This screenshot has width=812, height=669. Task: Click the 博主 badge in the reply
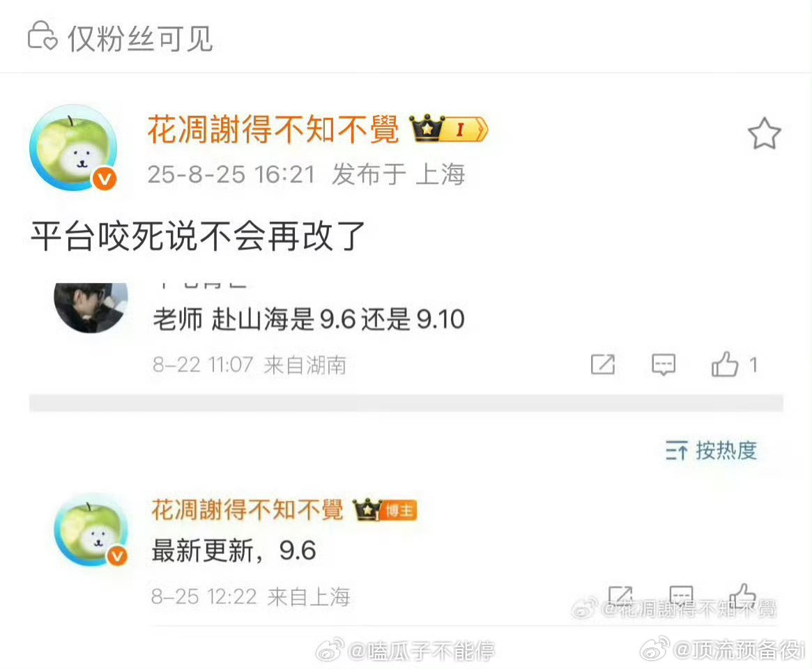point(399,511)
